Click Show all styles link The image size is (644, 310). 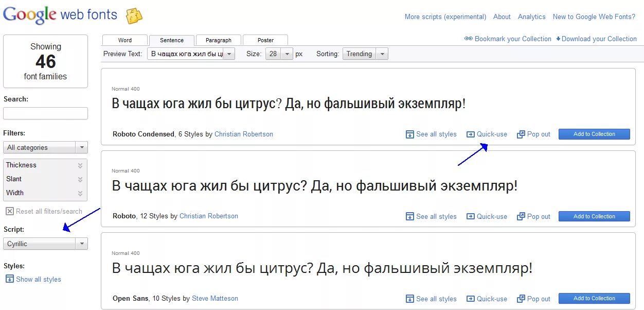(39, 279)
